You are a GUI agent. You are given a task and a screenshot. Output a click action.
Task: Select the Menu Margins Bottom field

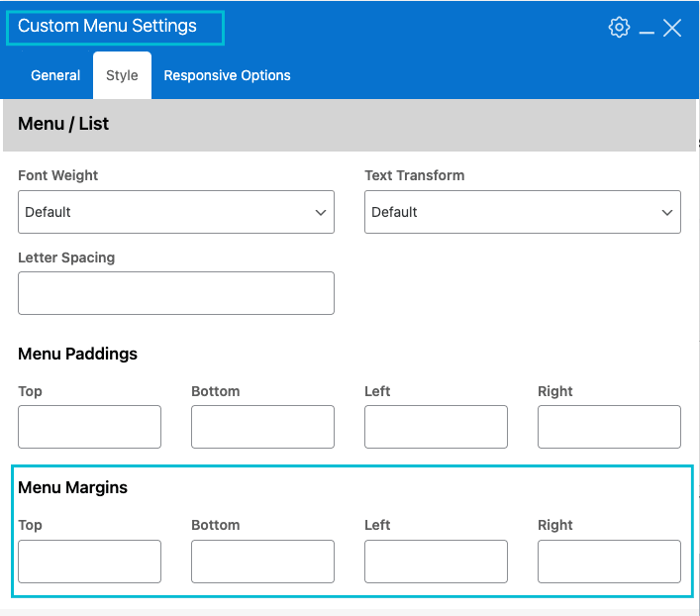pos(262,561)
